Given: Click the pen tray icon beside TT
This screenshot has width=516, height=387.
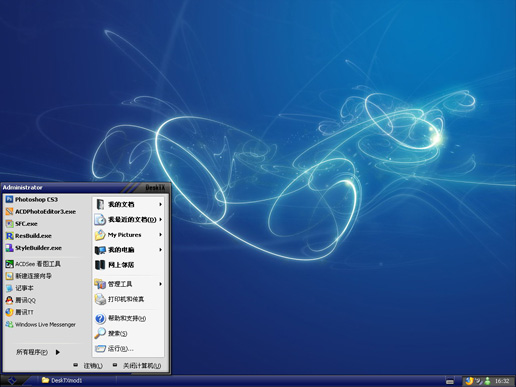Looking at the screenshot, I should (x=479, y=381).
